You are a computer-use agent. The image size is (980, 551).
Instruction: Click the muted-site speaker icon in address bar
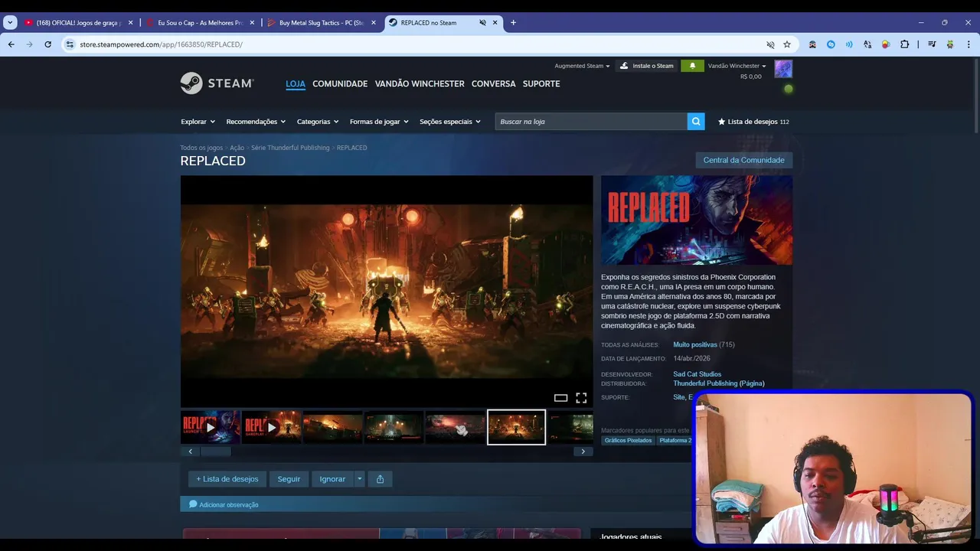[770, 44]
